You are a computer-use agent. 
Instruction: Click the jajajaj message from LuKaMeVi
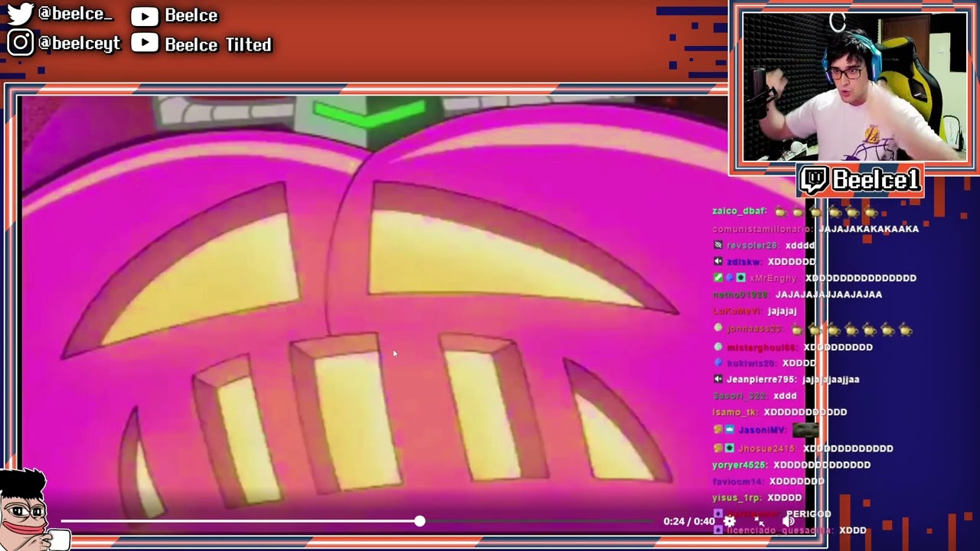coord(782,311)
